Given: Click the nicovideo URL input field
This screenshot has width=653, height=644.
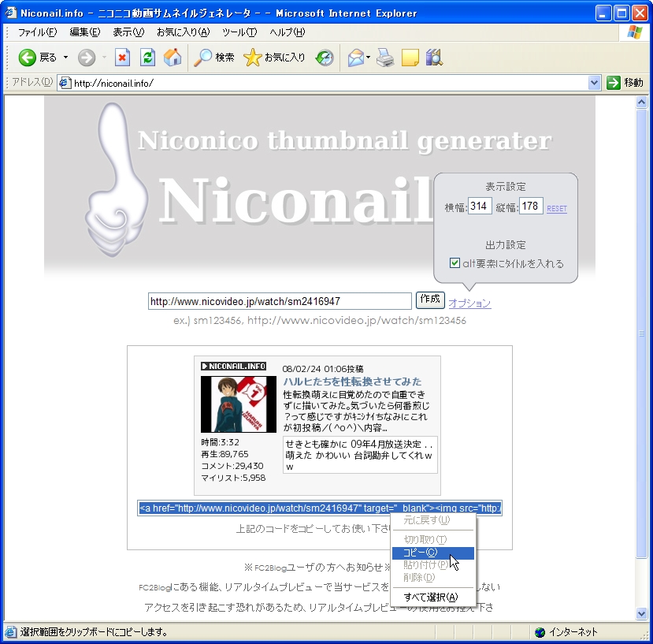Looking at the screenshot, I should pyautogui.click(x=280, y=301).
